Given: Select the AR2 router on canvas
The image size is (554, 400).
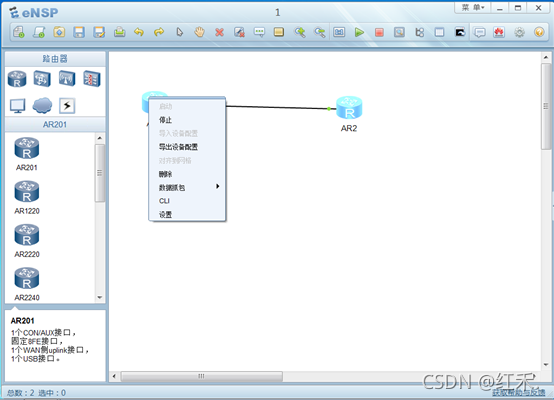Looking at the screenshot, I should (349, 108).
